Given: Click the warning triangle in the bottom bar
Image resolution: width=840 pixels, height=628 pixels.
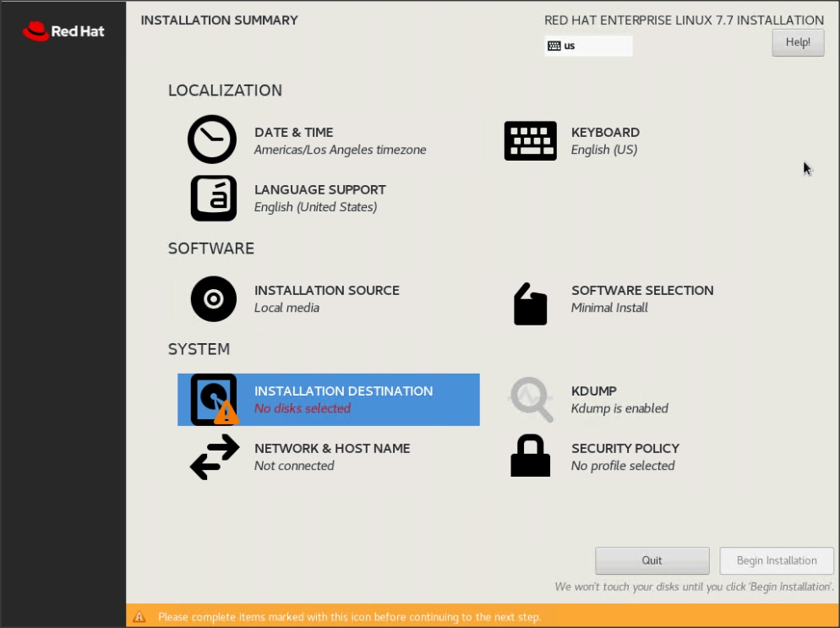Looking at the screenshot, I should tap(139, 617).
